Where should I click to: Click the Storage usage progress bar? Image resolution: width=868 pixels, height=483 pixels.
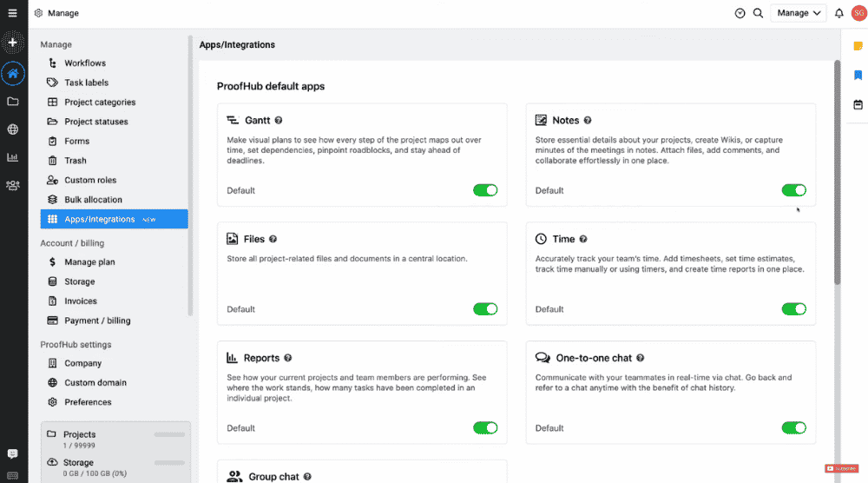pos(169,462)
